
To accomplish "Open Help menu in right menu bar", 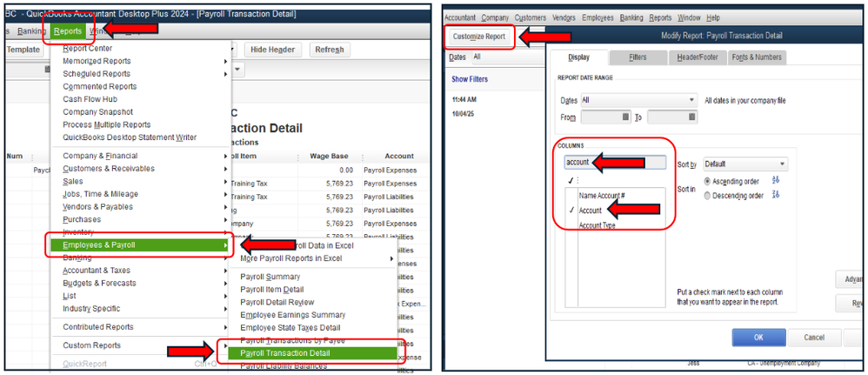I will 713,17.
